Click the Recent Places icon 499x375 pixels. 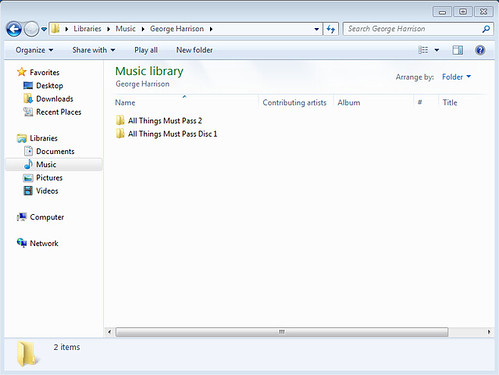[28, 112]
